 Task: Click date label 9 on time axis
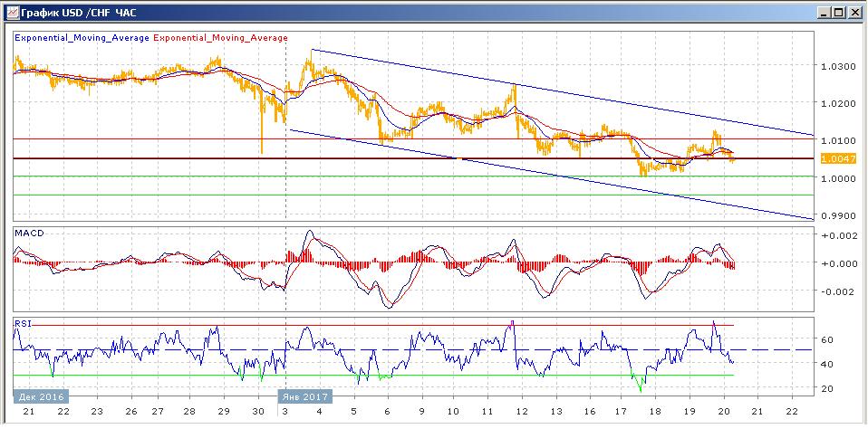(422, 412)
